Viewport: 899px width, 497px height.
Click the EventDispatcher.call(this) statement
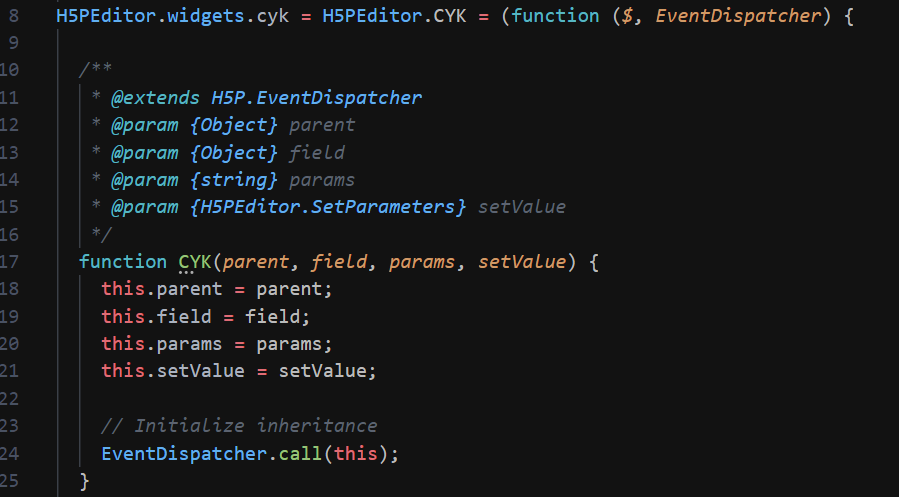250,453
